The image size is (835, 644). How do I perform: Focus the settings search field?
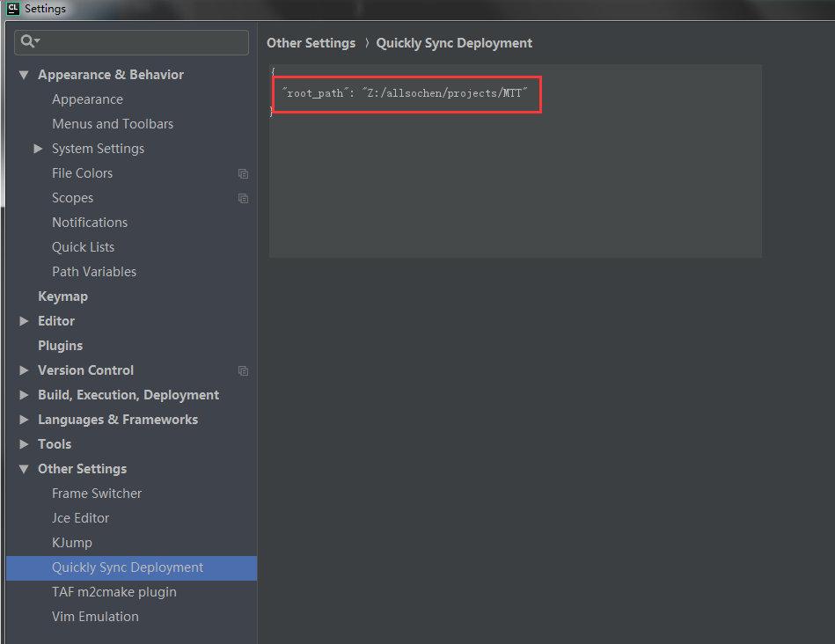point(131,42)
